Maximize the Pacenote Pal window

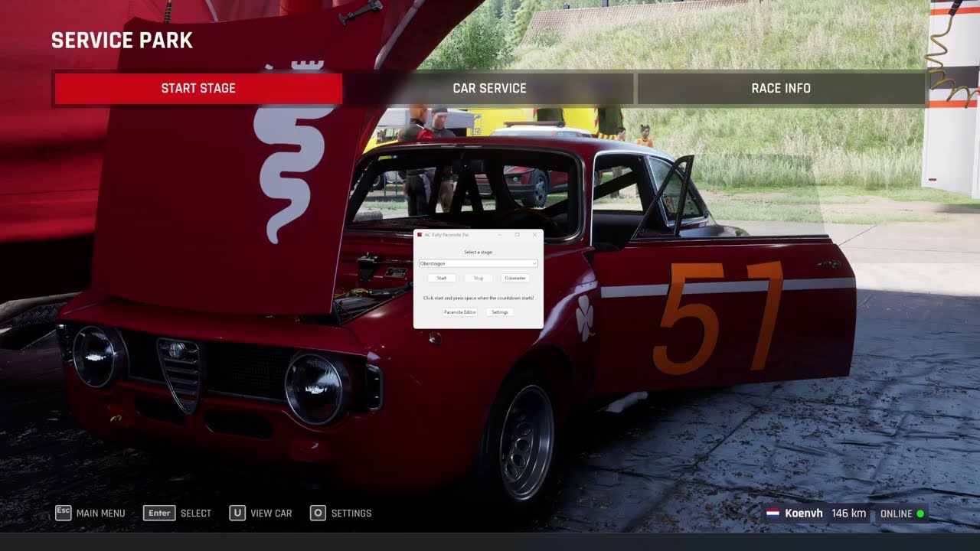(517, 235)
